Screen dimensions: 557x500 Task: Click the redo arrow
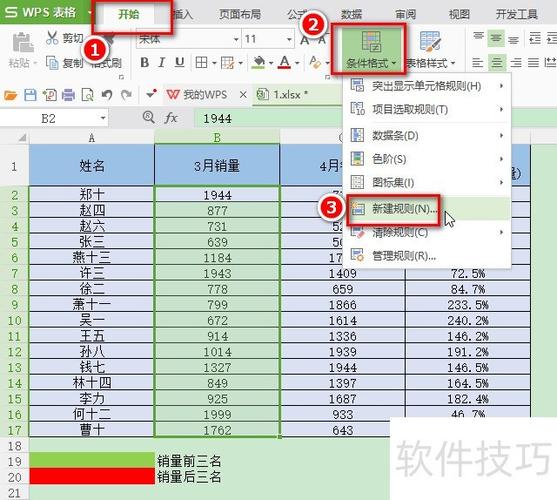(x=126, y=95)
